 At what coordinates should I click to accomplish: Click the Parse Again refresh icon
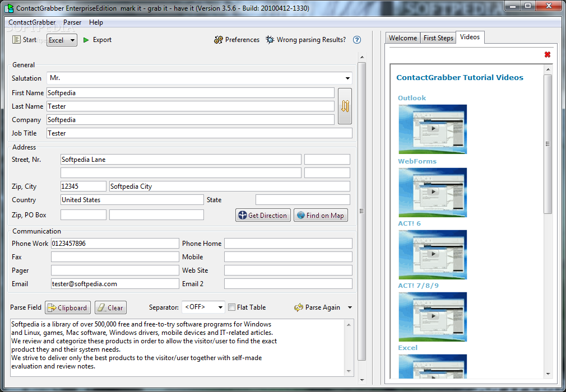(x=299, y=307)
